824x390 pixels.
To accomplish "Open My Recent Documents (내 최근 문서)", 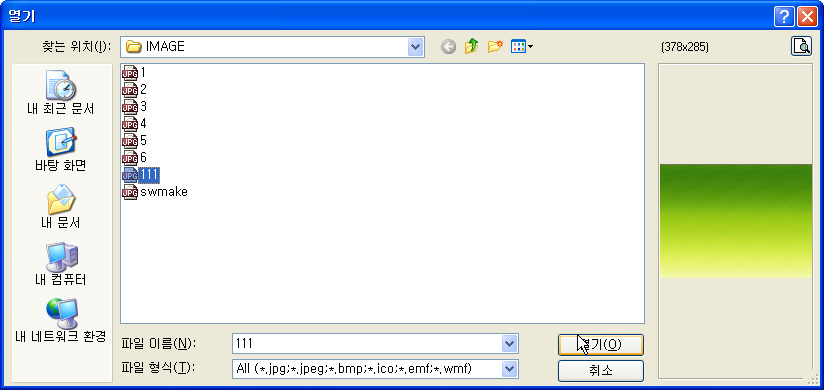I will click(x=60, y=93).
